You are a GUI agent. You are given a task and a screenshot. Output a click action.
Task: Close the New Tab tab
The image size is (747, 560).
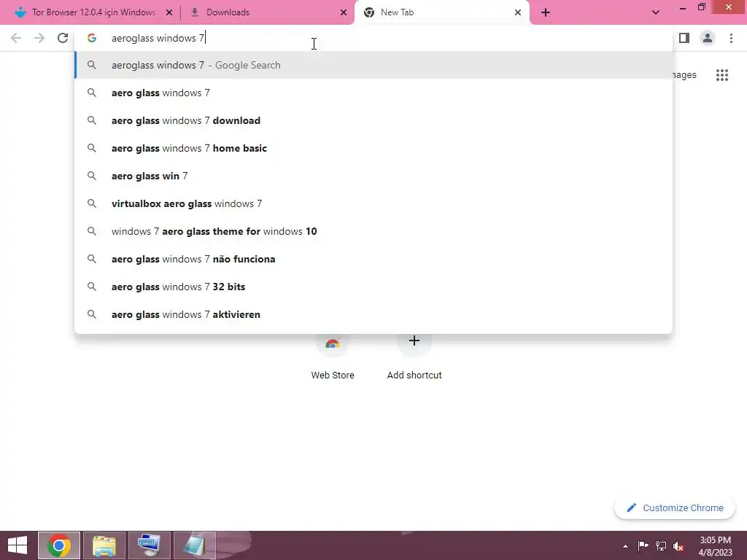coord(518,12)
